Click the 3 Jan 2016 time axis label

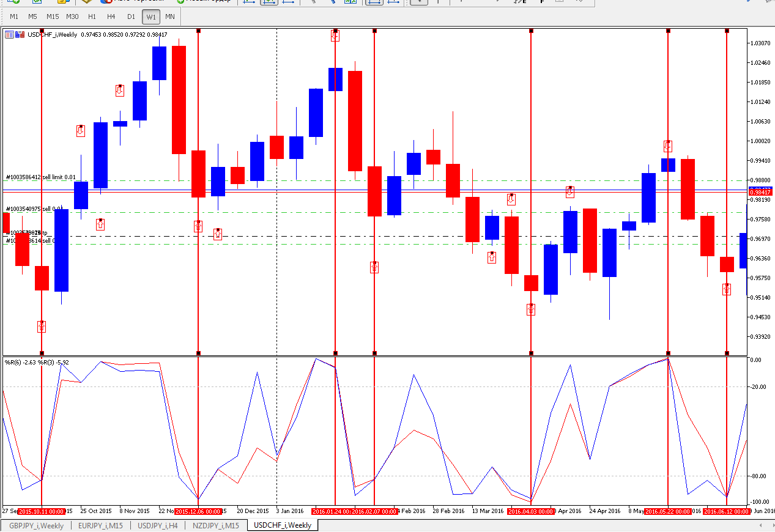(x=290, y=511)
